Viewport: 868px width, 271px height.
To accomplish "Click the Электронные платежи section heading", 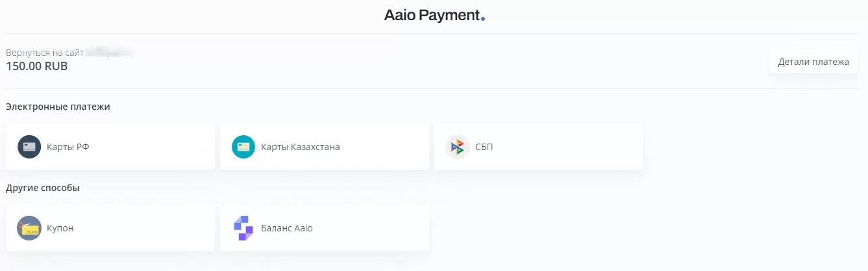I will tap(58, 107).
